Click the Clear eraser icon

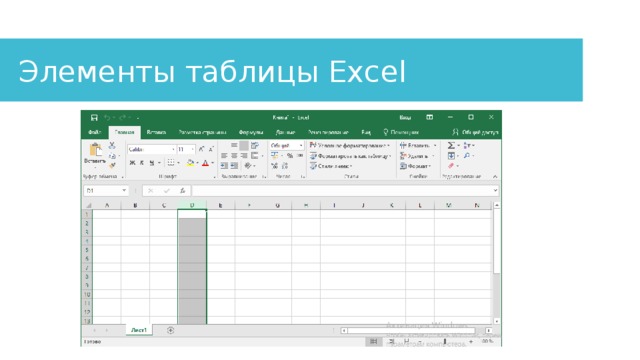(451, 166)
